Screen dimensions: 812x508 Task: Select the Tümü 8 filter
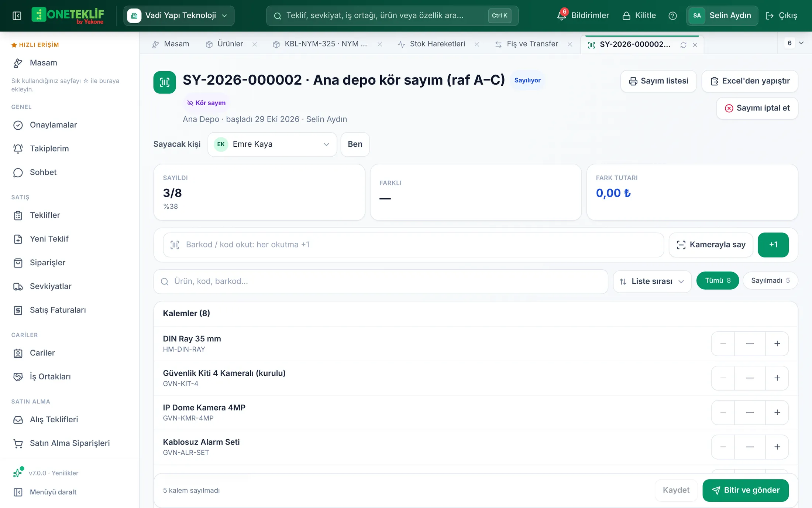tap(718, 281)
